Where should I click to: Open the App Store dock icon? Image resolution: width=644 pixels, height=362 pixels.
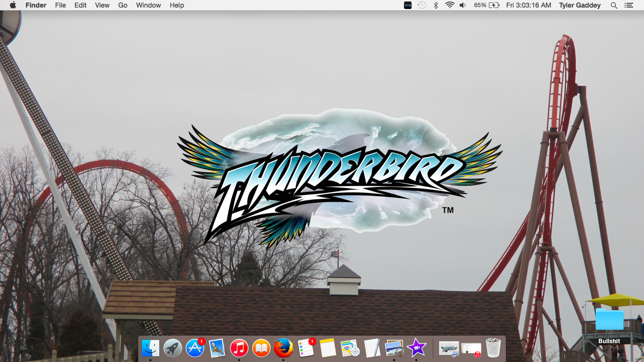tap(195, 348)
